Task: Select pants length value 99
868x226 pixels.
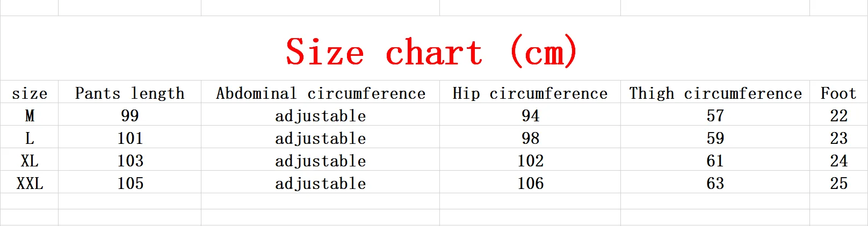Action: [130, 114]
